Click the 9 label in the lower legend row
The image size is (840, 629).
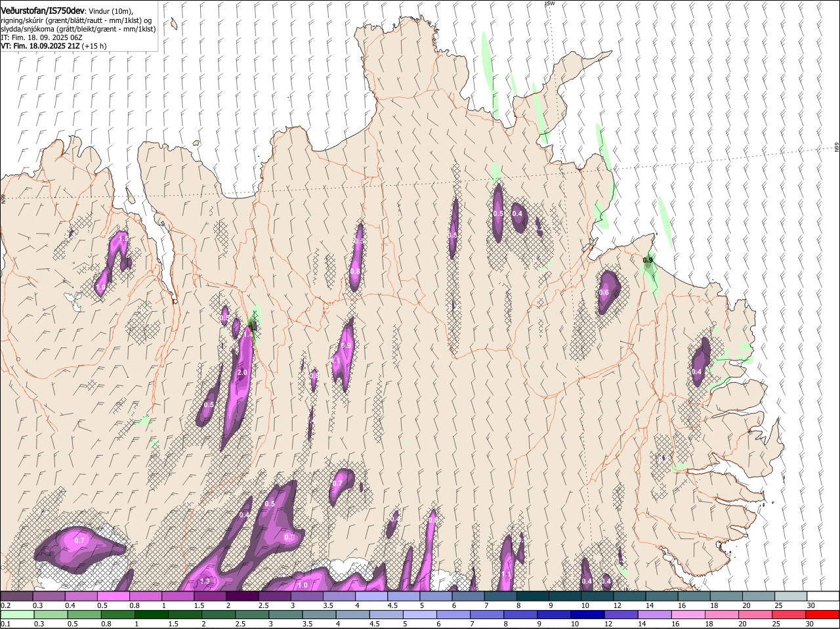tap(539, 624)
